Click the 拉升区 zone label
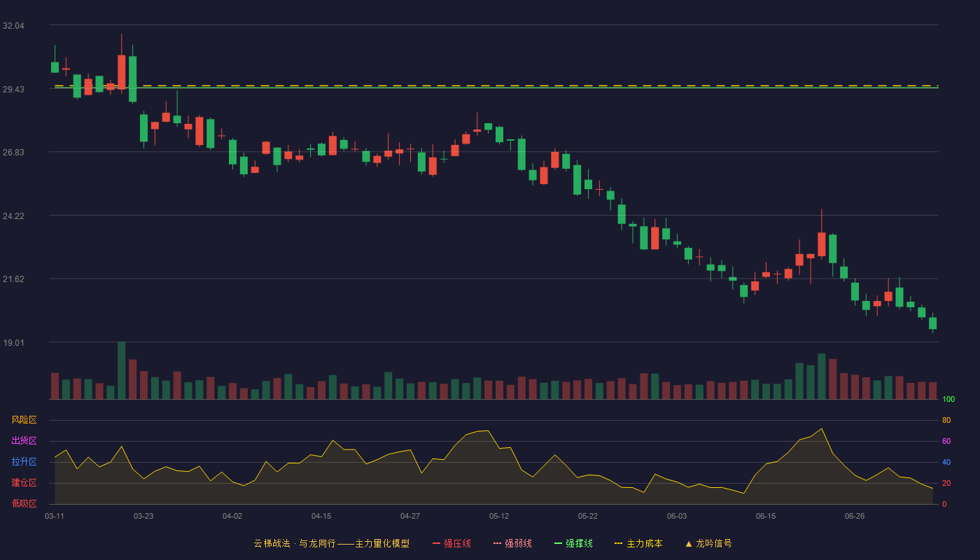 click(24, 462)
